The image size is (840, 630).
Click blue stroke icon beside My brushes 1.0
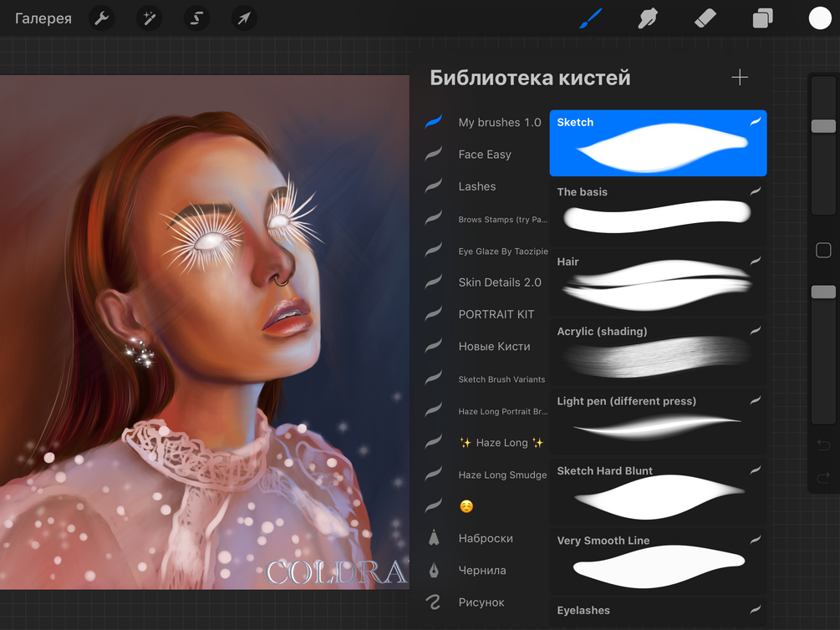pos(434,122)
